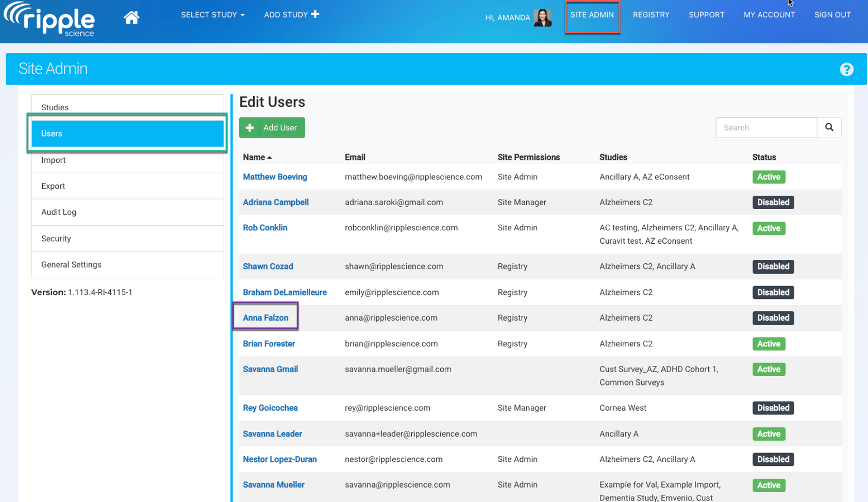Open Rob Conklin's user record
This screenshot has height=502, width=868.
(265, 228)
